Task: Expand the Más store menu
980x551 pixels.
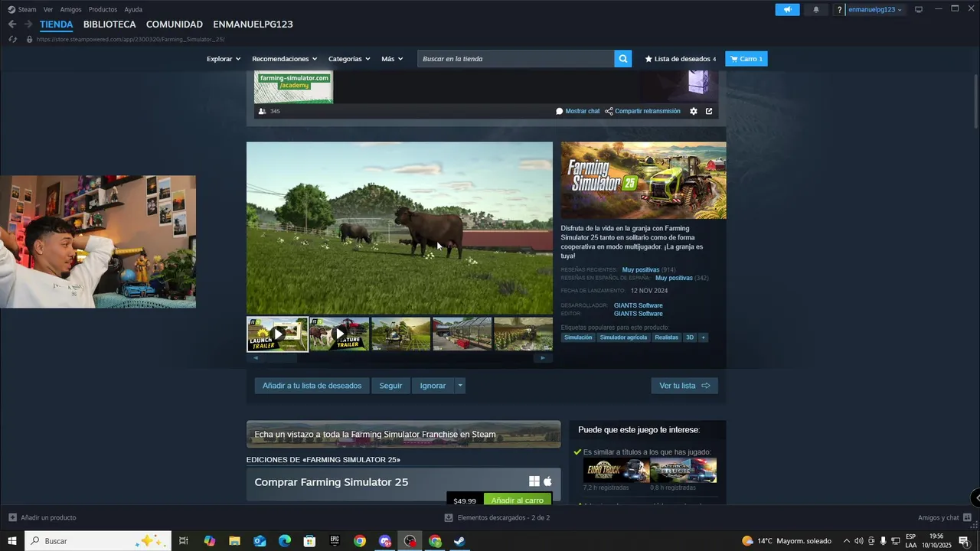Action: 392,59
